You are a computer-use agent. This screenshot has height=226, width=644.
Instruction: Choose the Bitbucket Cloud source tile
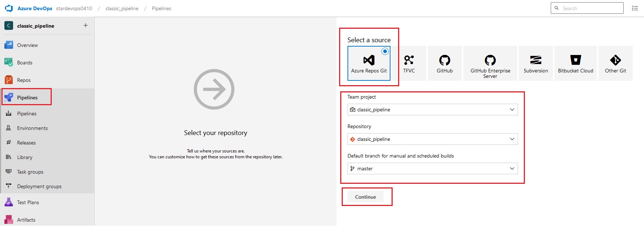576,63
